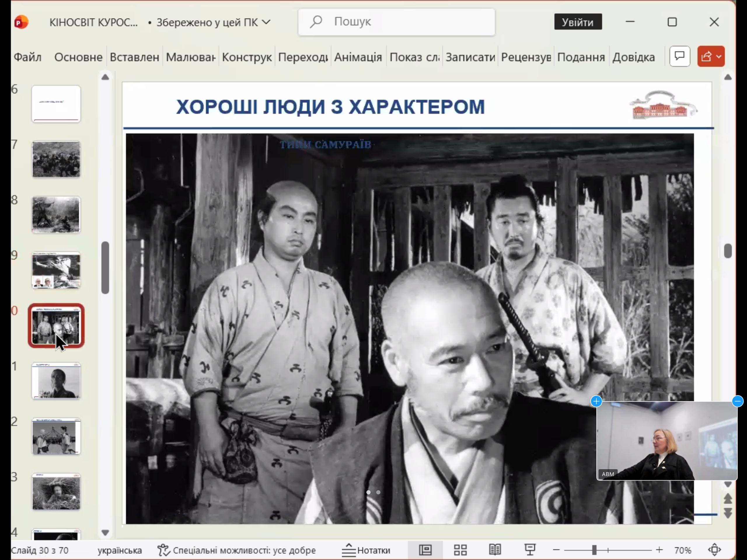Click the zoom slider handle
This screenshot has width=747, height=560.
point(594,550)
